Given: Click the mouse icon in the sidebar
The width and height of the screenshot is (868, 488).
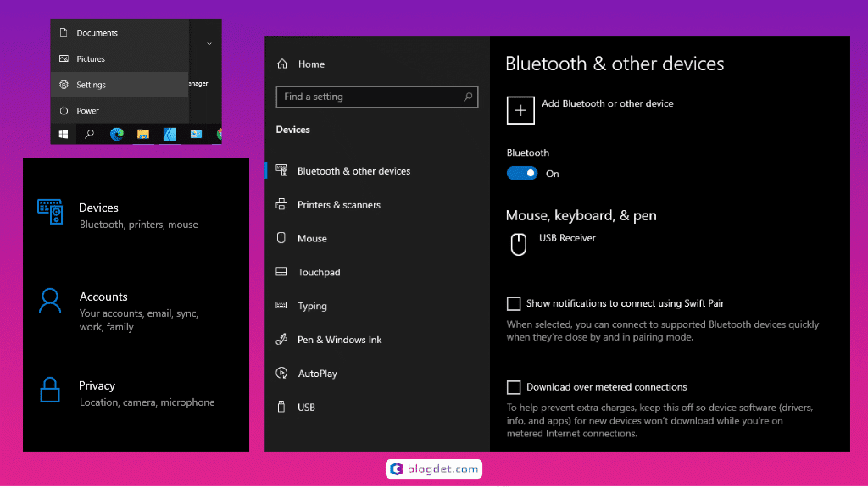Looking at the screenshot, I should click(281, 238).
